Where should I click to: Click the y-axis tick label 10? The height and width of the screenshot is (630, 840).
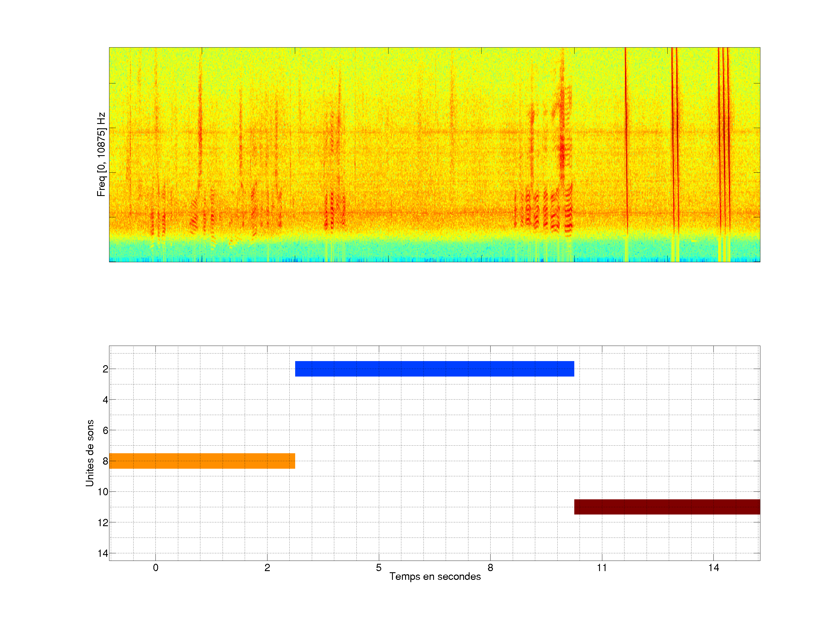pos(103,492)
